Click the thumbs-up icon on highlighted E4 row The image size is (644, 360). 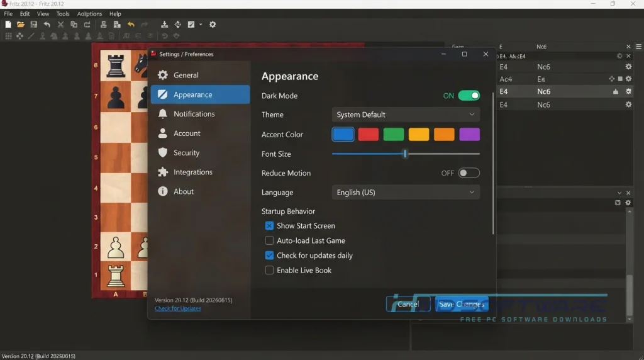tap(616, 92)
